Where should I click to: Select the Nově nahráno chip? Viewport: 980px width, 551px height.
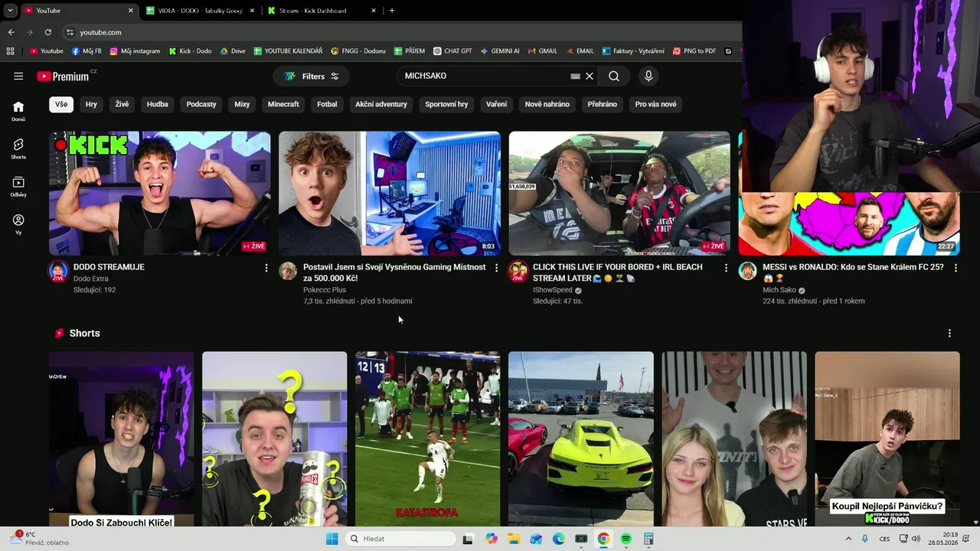[547, 104]
